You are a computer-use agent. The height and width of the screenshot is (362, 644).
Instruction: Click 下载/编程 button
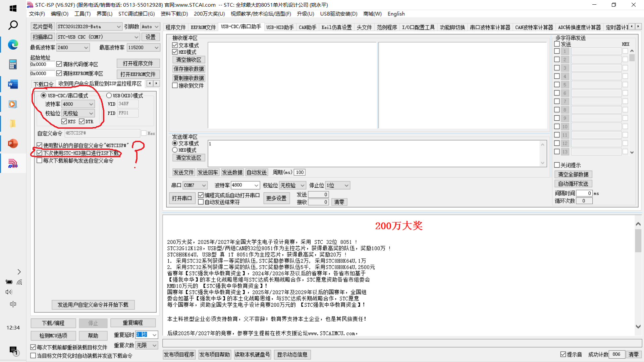click(53, 323)
